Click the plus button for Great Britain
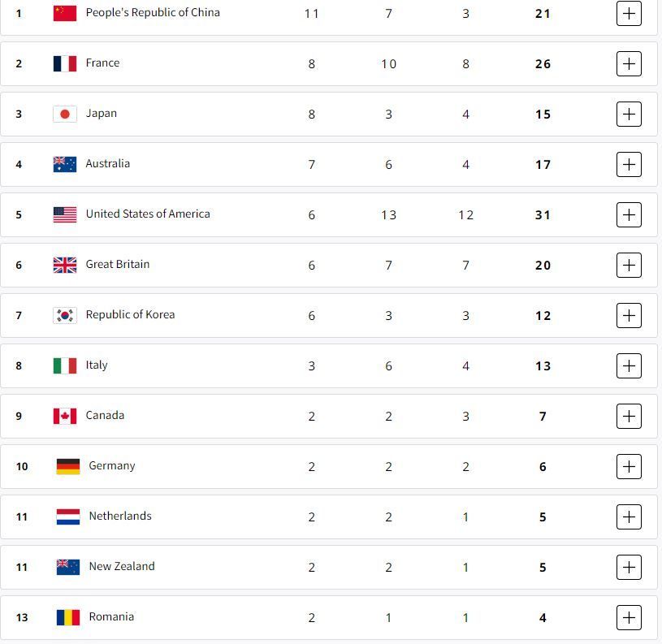The image size is (662, 644). pos(629,265)
